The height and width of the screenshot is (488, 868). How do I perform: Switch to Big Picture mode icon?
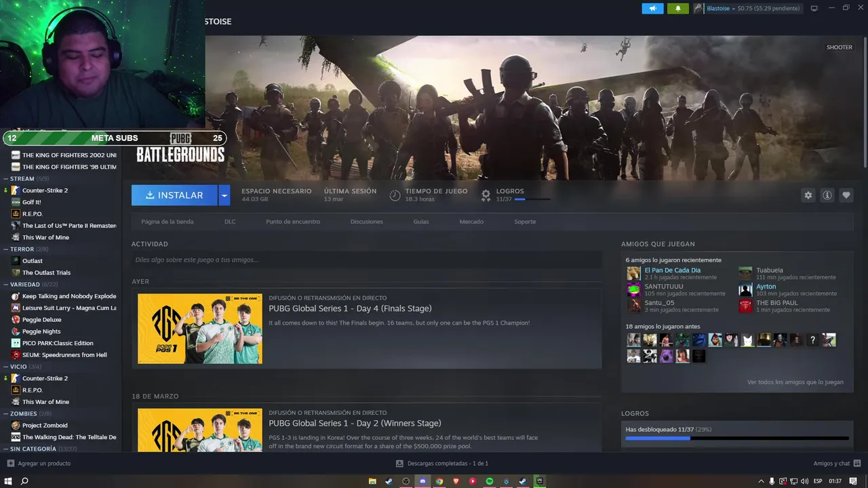[x=814, y=8]
